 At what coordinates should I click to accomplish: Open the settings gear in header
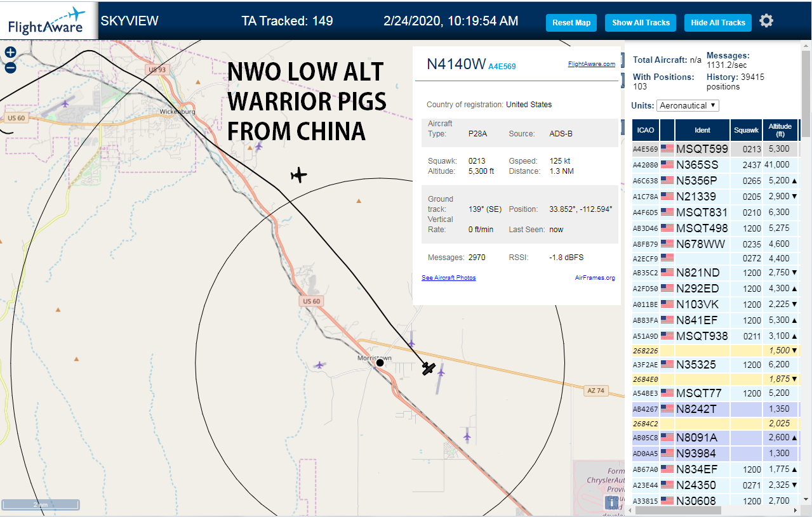[766, 21]
